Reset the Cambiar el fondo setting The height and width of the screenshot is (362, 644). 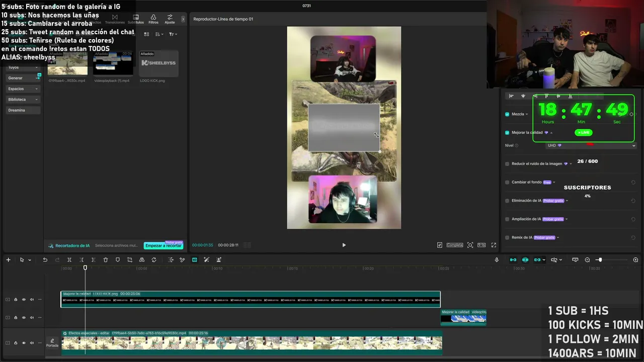(633, 183)
